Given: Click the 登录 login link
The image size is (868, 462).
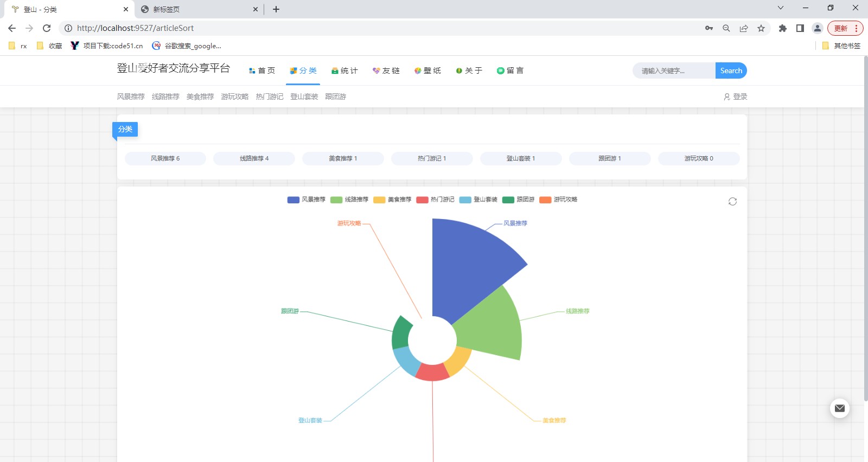Looking at the screenshot, I should click(x=736, y=97).
